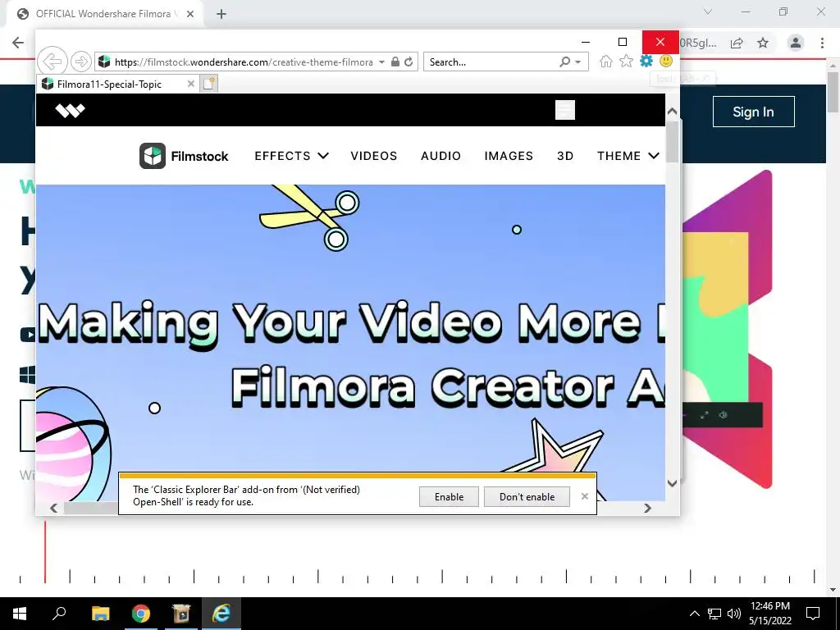This screenshot has height=630, width=840.
Task: Expand the EFFECTS menu
Action: 291,156
